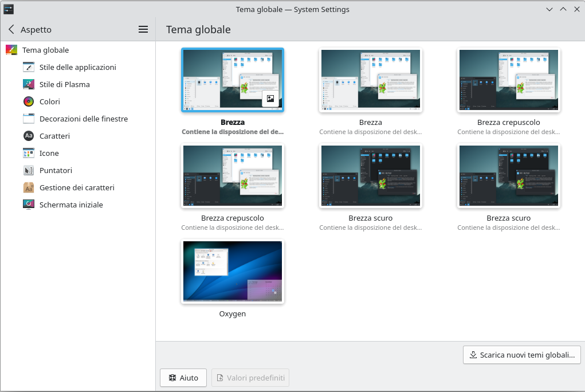The height and width of the screenshot is (392, 585).
Task: Select the Stile di Plasma entry
Action: [x=64, y=84]
